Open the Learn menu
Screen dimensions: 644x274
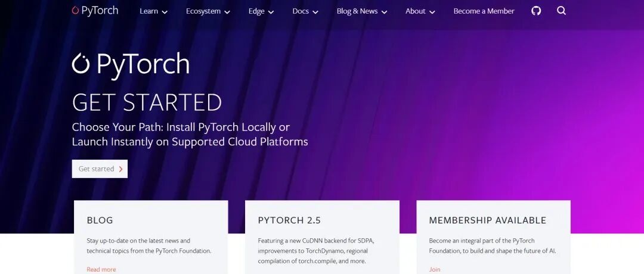point(153,11)
